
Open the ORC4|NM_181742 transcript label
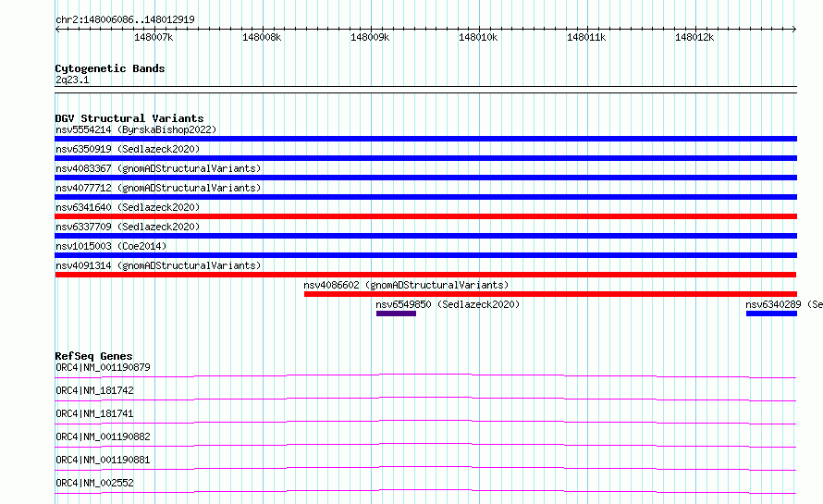point(94,390)
